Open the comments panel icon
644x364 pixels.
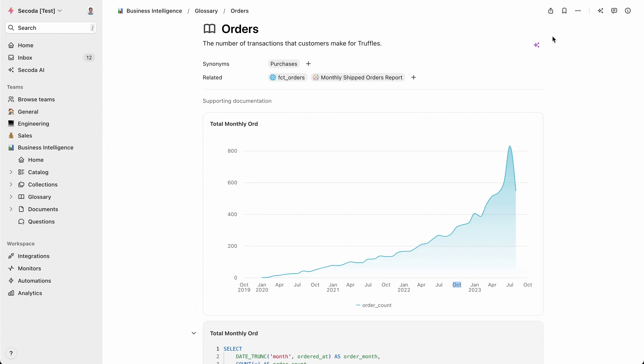click(614, 11)
